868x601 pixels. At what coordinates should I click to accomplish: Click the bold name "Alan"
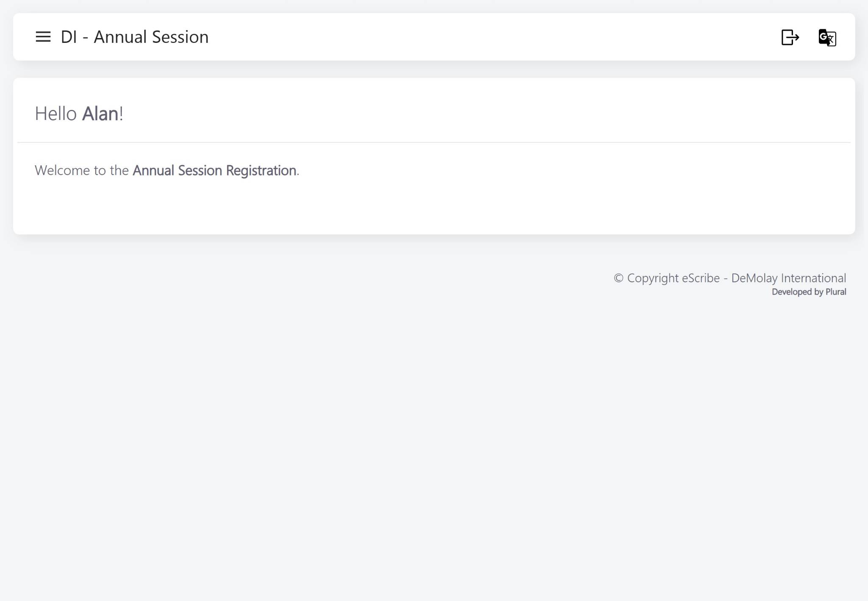coord(100,114)
